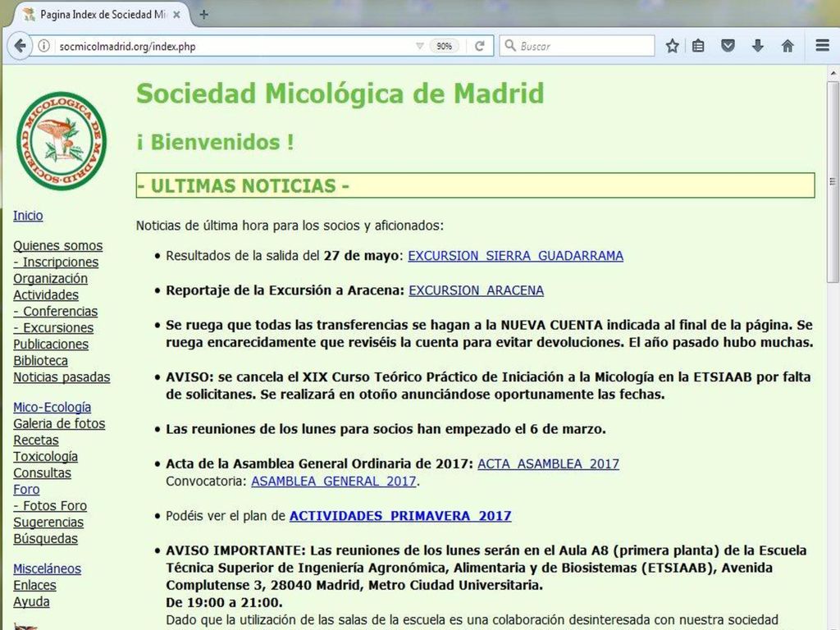The width and height of the screenshot is (840, 630).
Task: Click the Sociedad Micológica de Madrid title
Action: click(340, 94)
